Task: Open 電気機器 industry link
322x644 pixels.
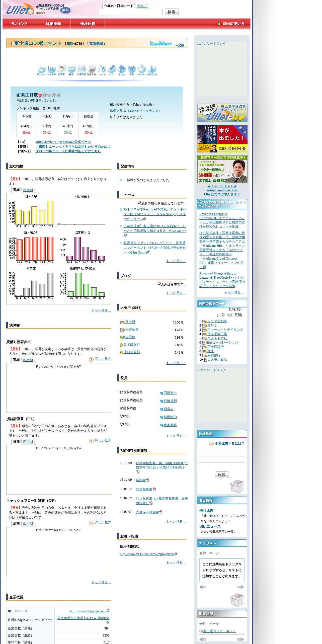Action: pos(96,44)
